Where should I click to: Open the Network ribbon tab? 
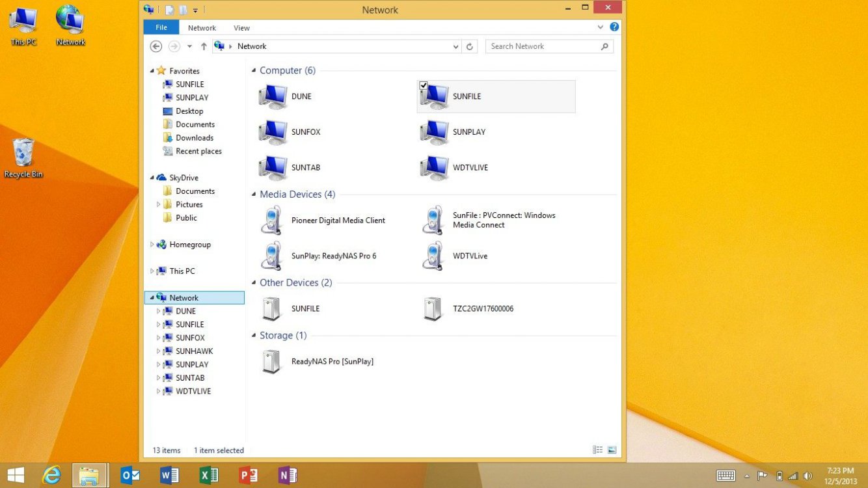tap(202, 28)
